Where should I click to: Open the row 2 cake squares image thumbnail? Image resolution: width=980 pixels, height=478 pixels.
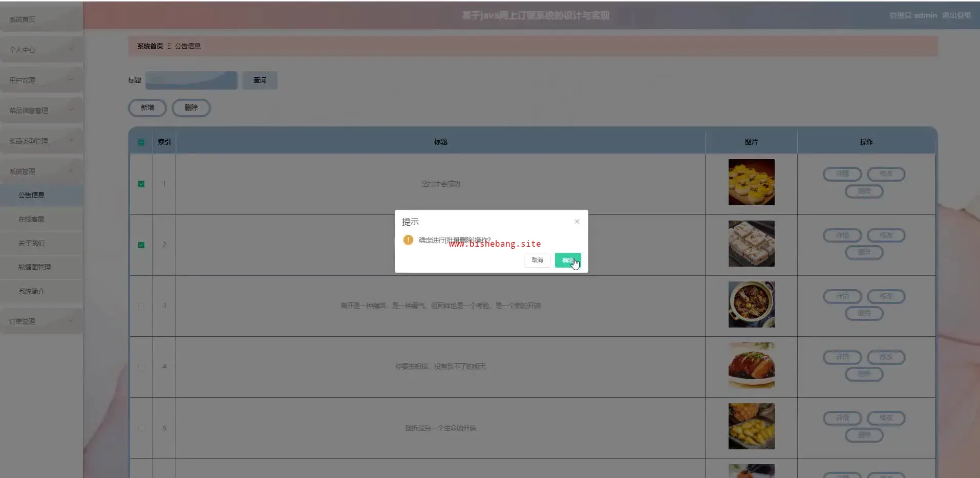[x=751, y=244]
